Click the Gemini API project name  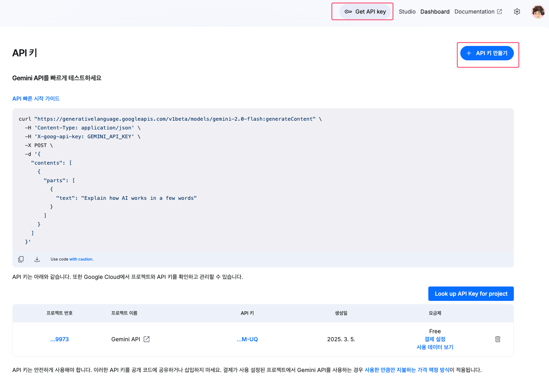126,339
